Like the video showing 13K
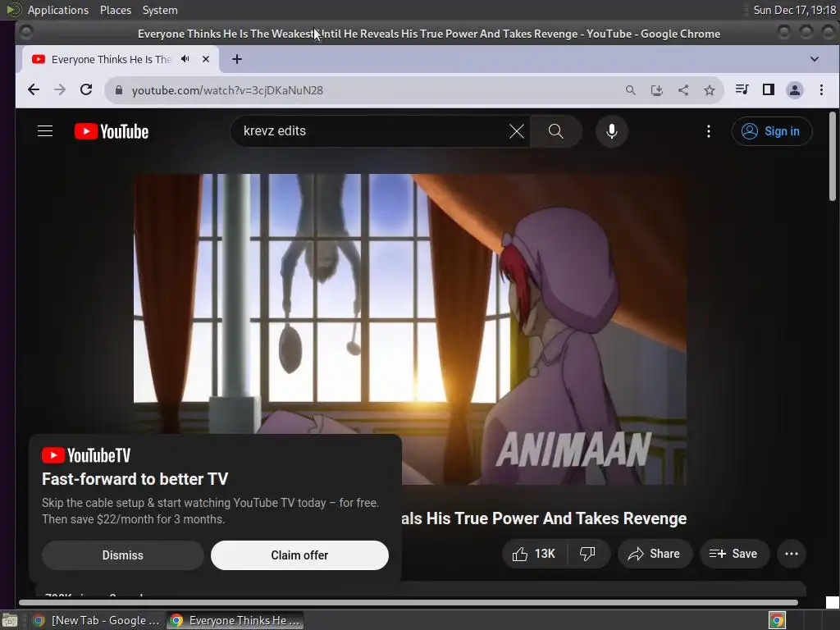 534,554
